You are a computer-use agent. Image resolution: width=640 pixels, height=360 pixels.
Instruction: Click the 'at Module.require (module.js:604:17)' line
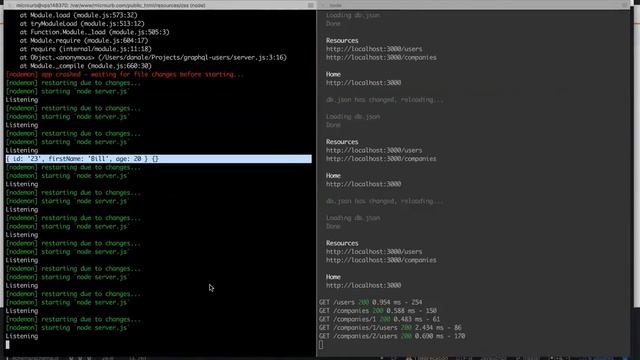[x=84, y=41]
